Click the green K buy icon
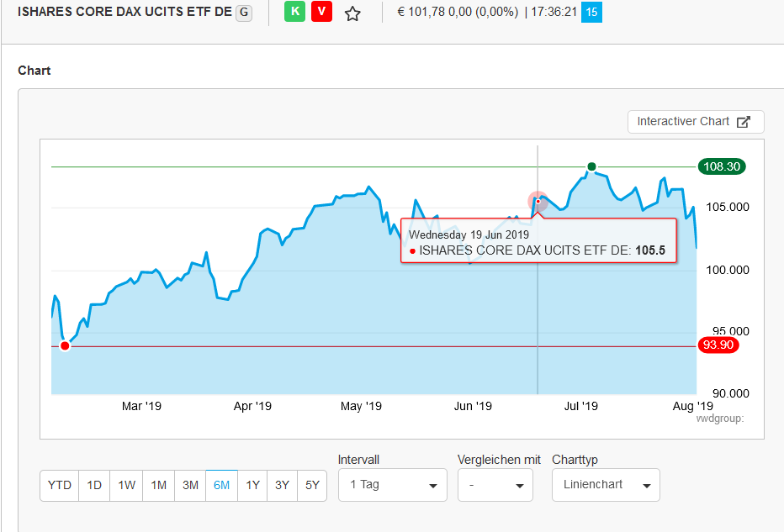Image resolution: width=784 pixels, height=532 pixels. pos(294,13)
